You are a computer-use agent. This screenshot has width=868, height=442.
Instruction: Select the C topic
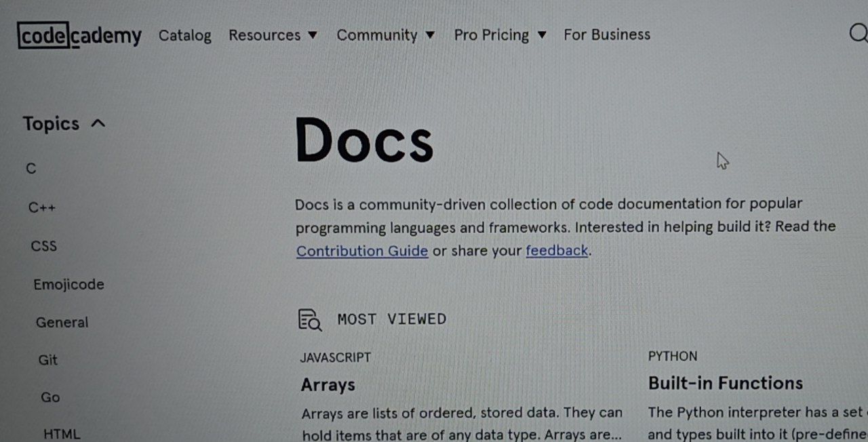click(x=31, y=169)
